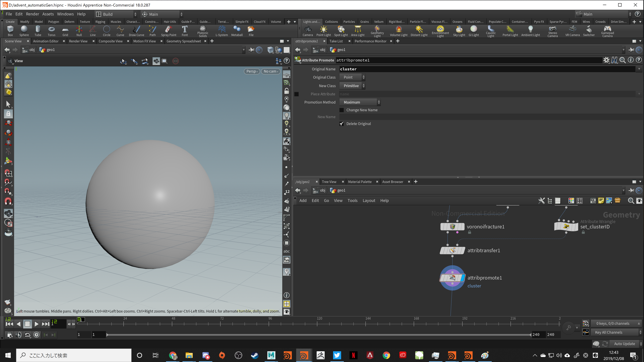Select the voronoifracture1 node
644x362 pixels.
click(x=452, y=227)
